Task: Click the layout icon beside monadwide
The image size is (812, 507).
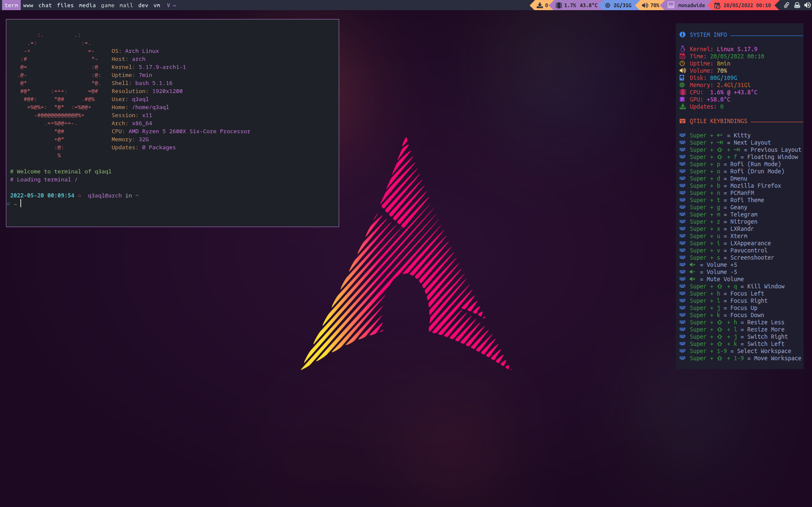Action: point(671,5)
